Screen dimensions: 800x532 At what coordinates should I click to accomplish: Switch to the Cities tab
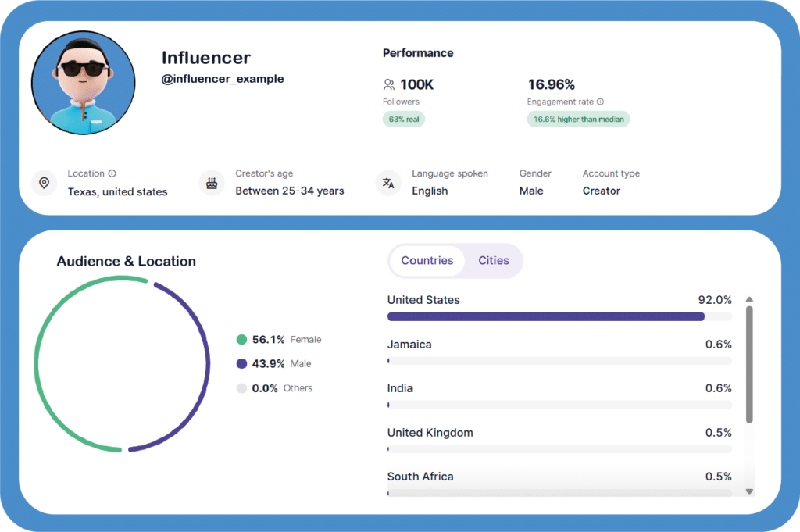click(x=494, y=261)
